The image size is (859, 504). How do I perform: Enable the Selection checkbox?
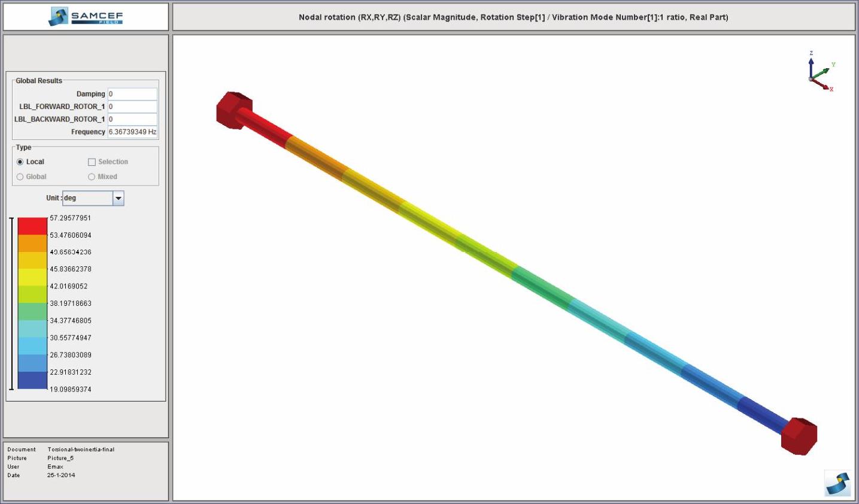pyautogui.click(x=92, y=162)
